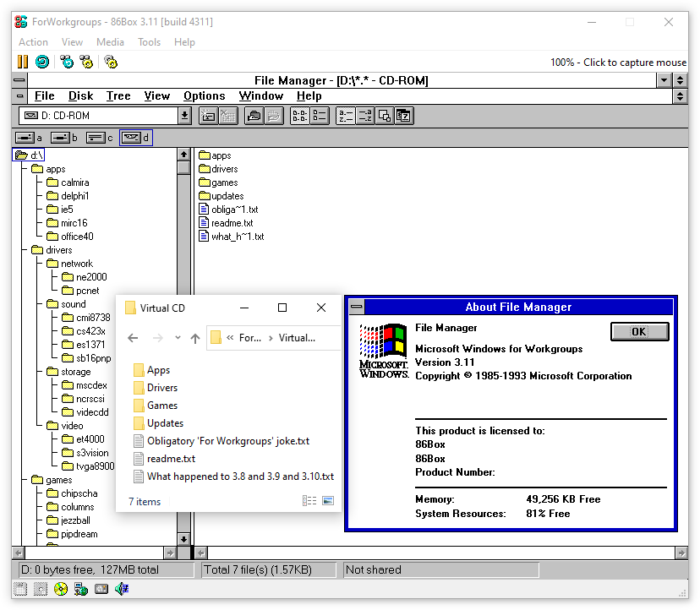Select floppy drive a
This screenshot has height=610, width=700.
pyautogui.click(x=29, y=138)
